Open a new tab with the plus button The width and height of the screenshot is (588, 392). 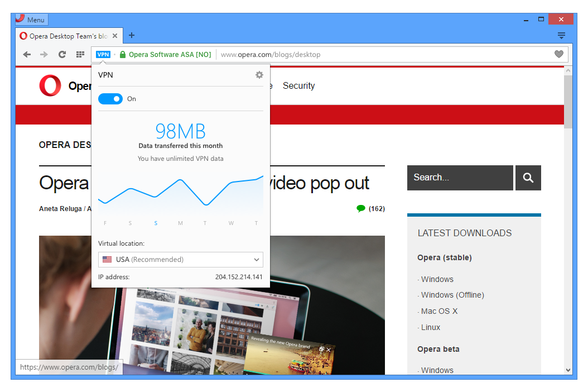pyautogui.click(x=132, y=35)
